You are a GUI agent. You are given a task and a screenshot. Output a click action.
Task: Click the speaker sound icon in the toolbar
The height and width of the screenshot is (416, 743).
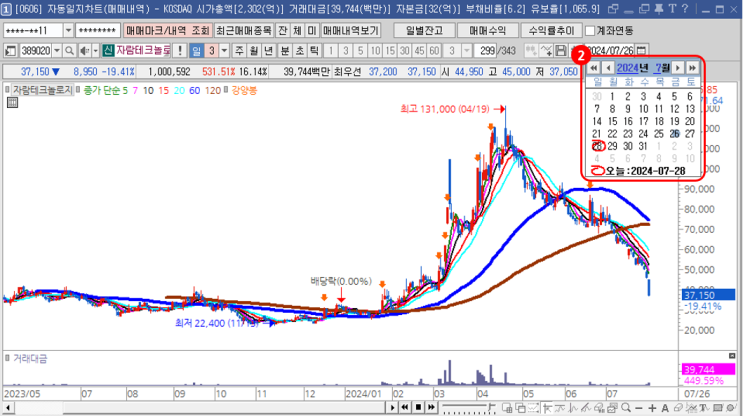tap(84, 50)
